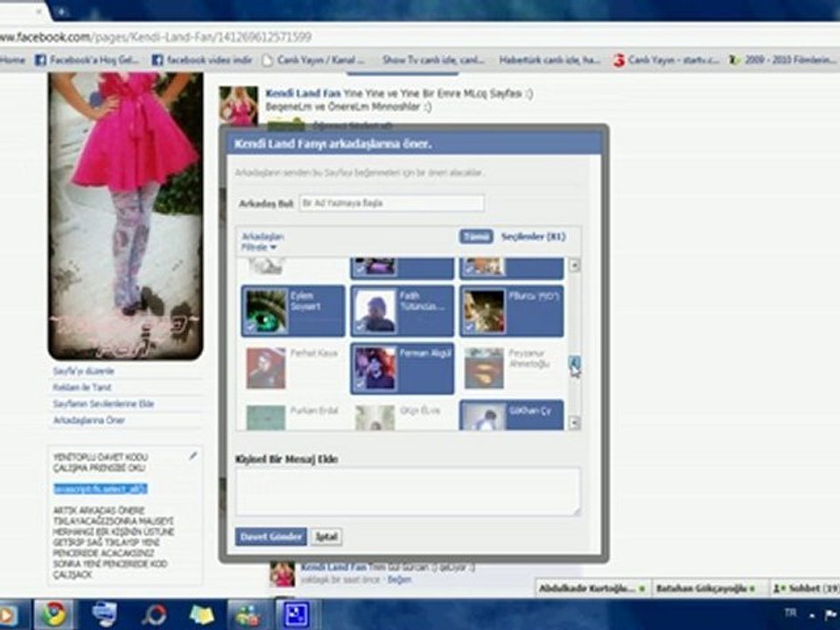Click the Davet Gönder button

pos(271,536)
